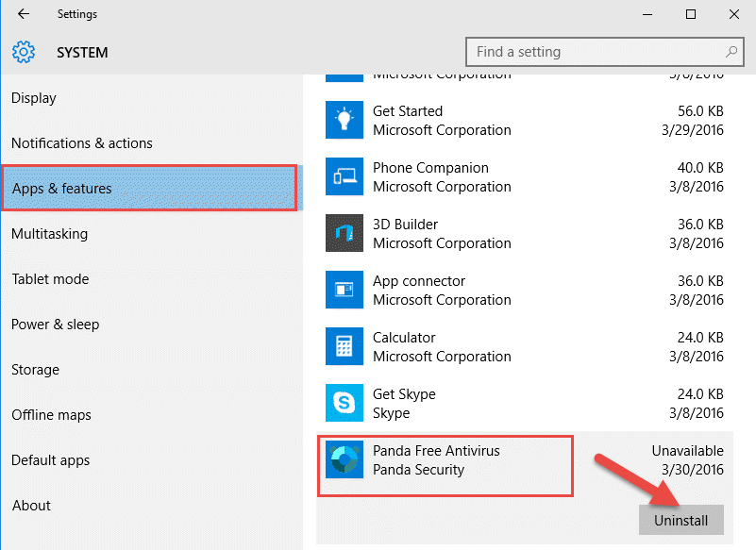The width and height of the screenshot is (756, 550).
Task: Click the back arrow in Settings
Action: 23,14
